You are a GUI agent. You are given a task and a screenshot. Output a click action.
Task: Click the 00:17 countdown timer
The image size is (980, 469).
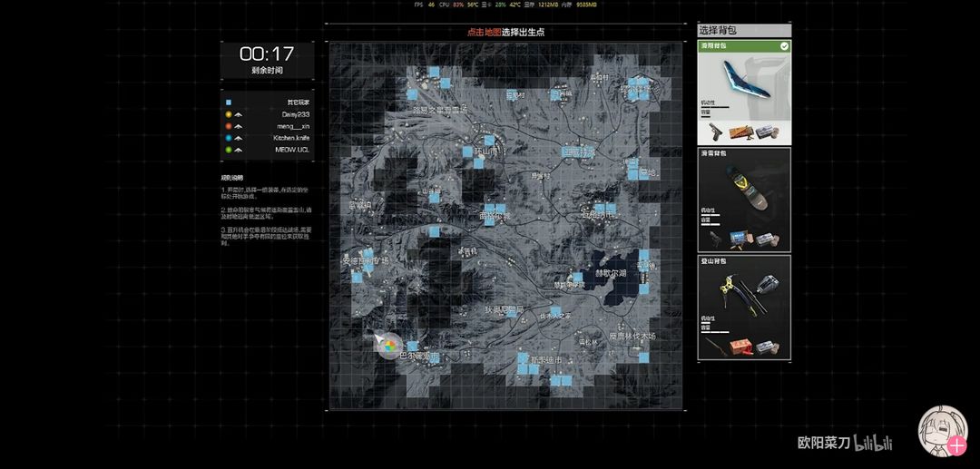pos(267,54)
